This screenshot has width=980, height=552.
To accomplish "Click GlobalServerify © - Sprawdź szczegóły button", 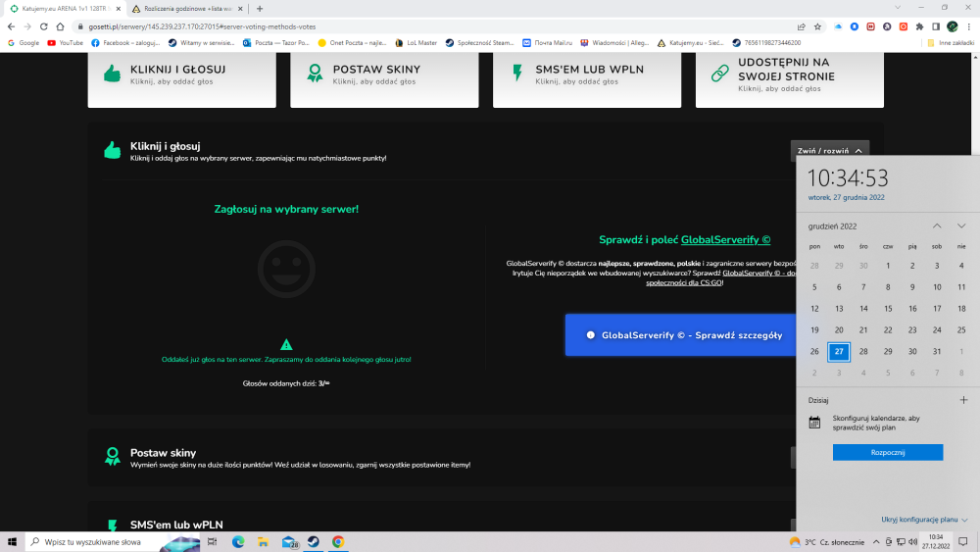I will point(681,335).
